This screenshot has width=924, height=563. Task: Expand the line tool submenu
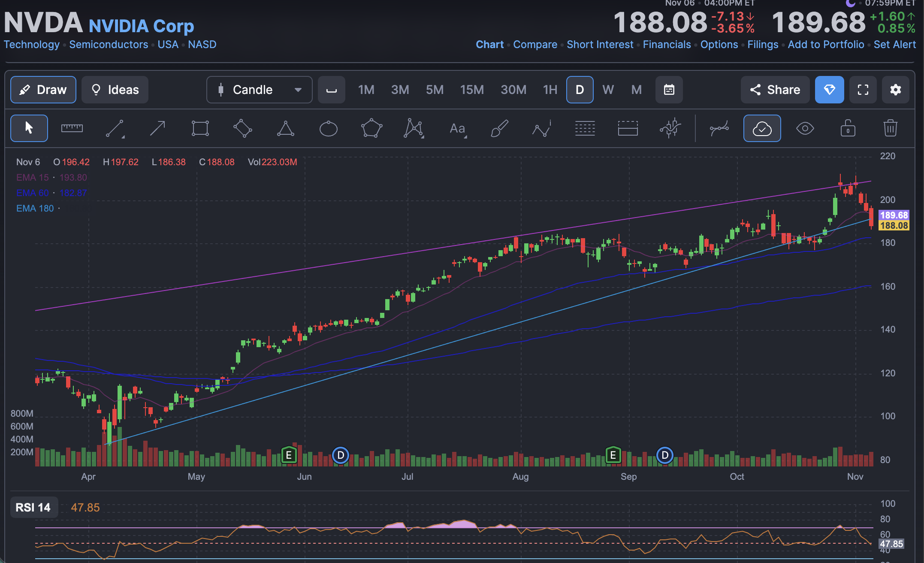(123, 137)
